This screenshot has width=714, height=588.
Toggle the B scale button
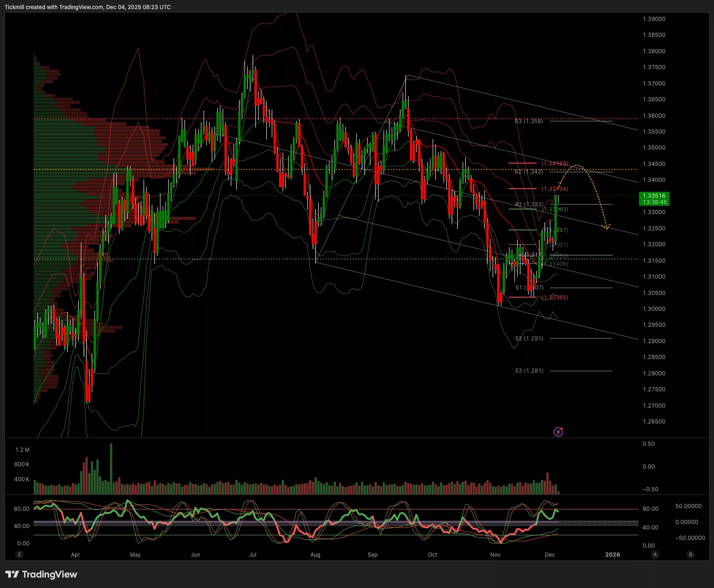[690, 554]
